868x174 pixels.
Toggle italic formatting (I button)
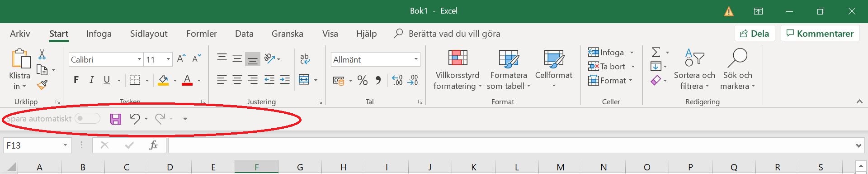(92, 80)
